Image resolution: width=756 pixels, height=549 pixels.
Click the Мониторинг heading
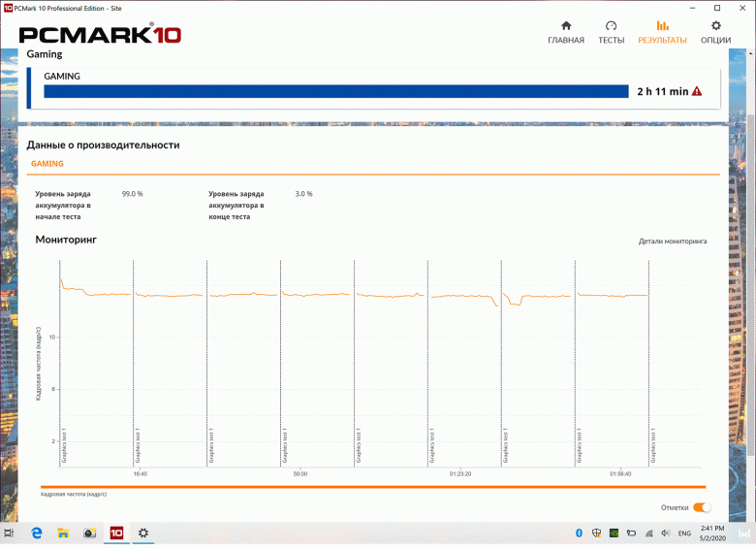point(66,240)
